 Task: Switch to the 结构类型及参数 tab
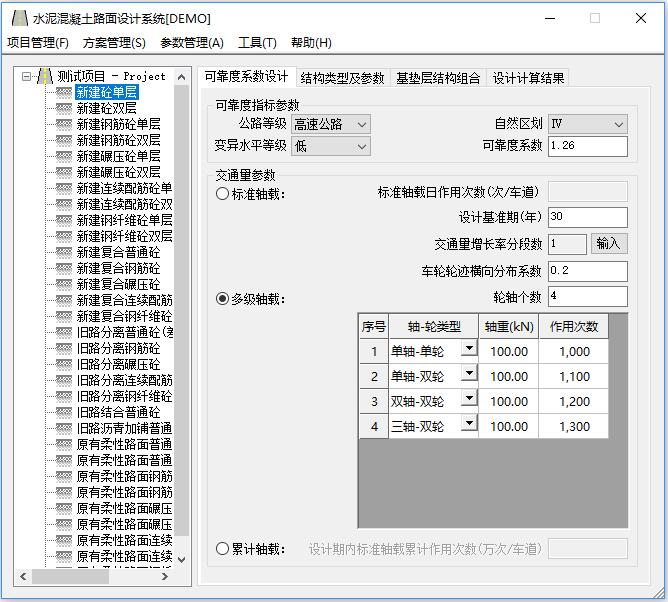tap(343, 78)
